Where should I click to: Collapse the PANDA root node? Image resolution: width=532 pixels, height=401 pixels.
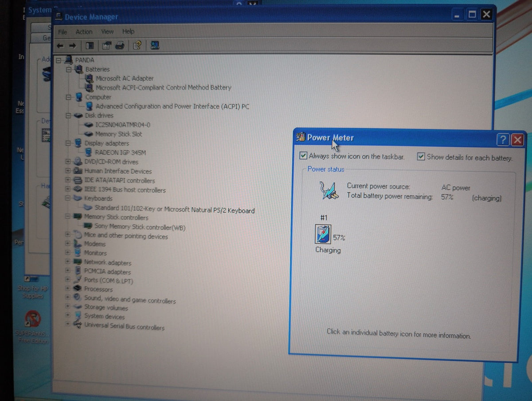tap(59, 60)
